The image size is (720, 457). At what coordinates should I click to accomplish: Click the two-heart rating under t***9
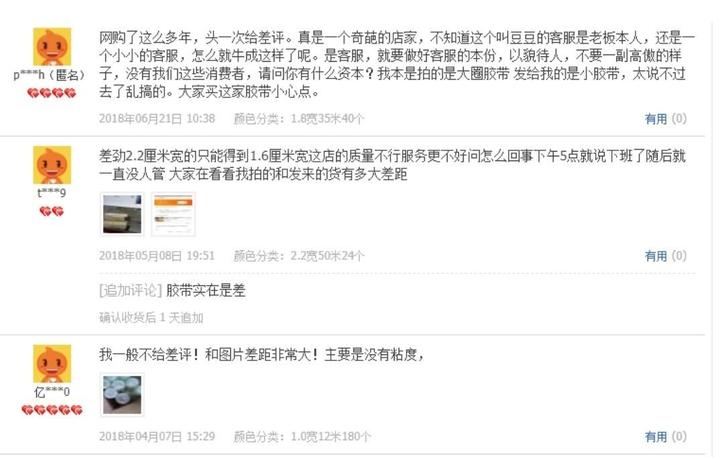click(x=51, y=211)
